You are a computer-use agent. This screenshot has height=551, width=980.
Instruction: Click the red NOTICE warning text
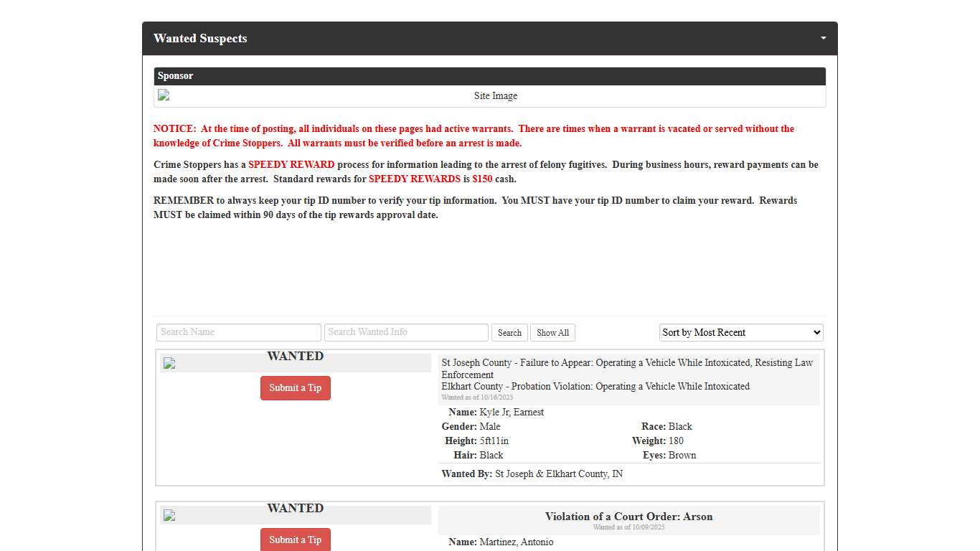tap(473, 136)
